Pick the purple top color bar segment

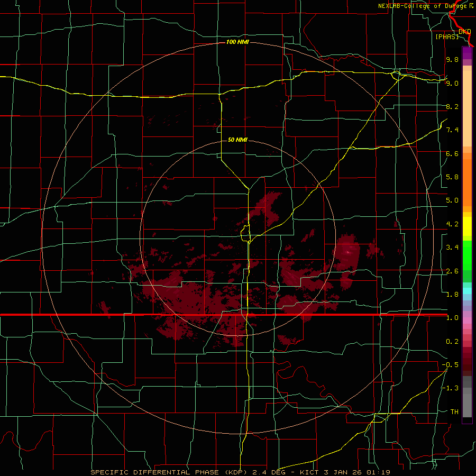[467, 53]
